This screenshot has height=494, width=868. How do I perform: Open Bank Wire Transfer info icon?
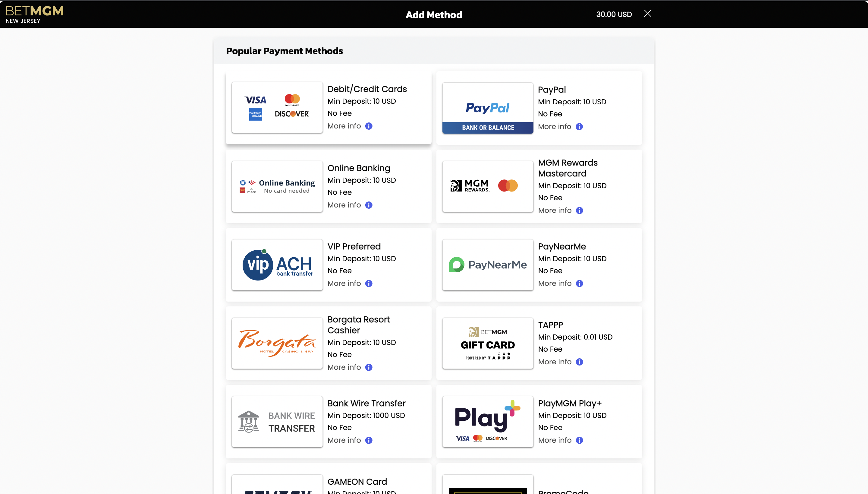pyautogui.click(x=369, y=440)
